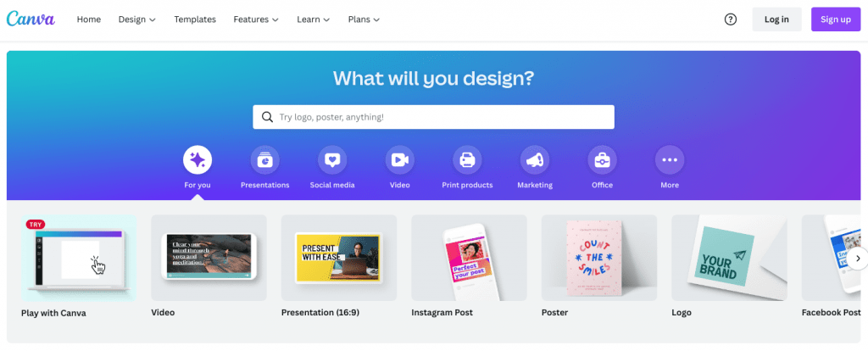868x351 pixels.
Task: Expand the Plans dropdown menu
Action: (x=364, y=19)
